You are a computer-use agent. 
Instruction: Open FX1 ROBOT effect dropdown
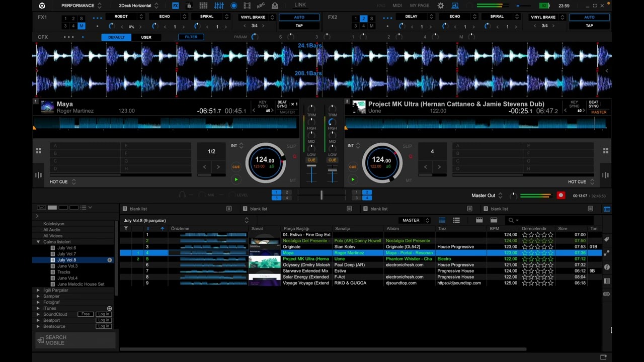125,17
